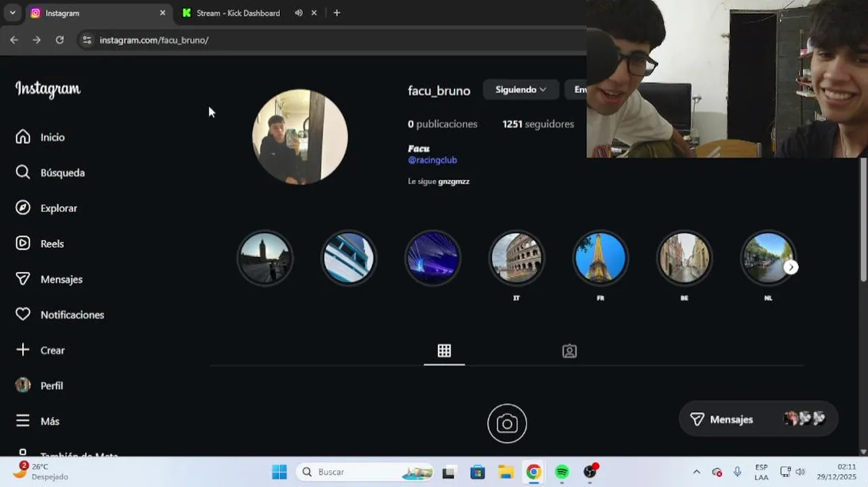Open a new browser tab
Image resolution: width=868 pixels, height=487 pixels.
coord(337,13)
